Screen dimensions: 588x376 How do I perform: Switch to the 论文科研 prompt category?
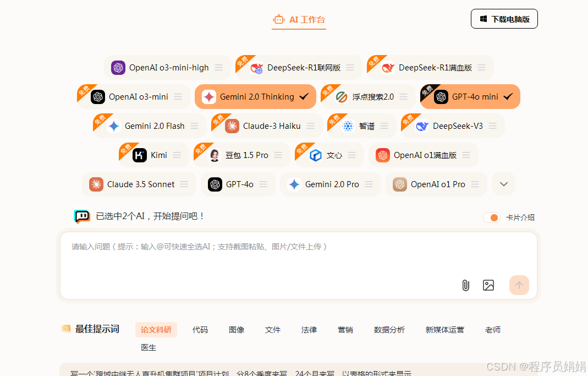coord(156,330)
